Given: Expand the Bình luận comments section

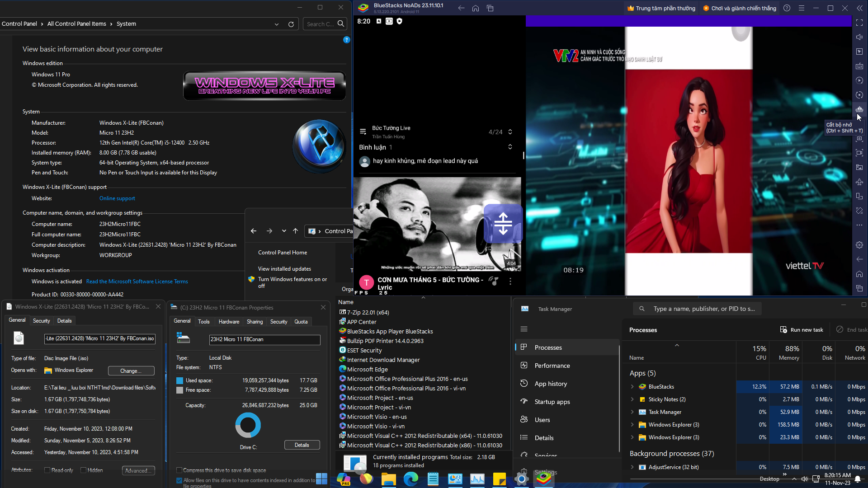Looking at the screenshot, I should (x=510, y=147).
